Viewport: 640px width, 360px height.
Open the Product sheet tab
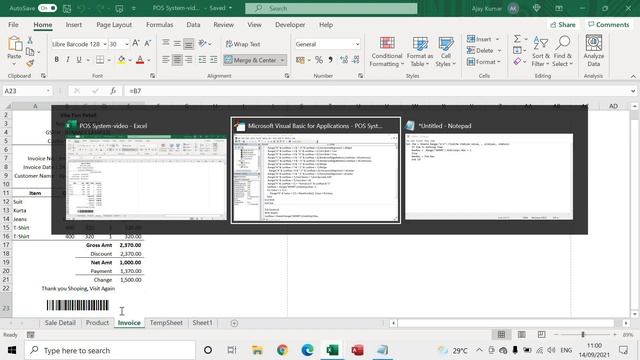(x=97, y=323)
